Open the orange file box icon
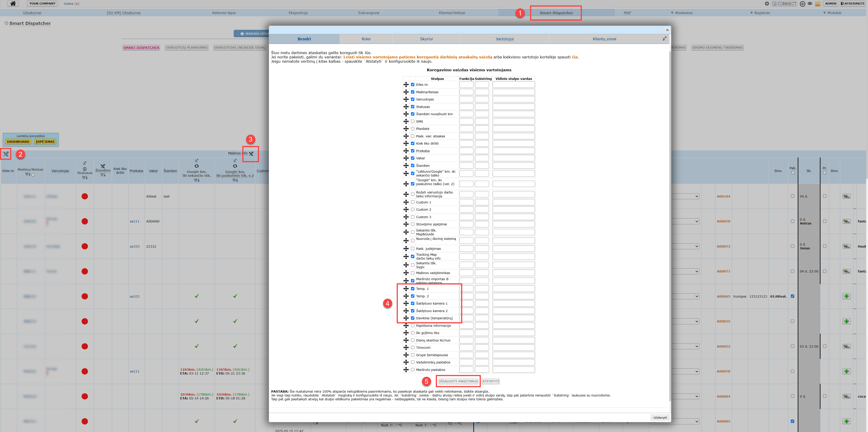 pyautogui.click(x=817, y=4)
